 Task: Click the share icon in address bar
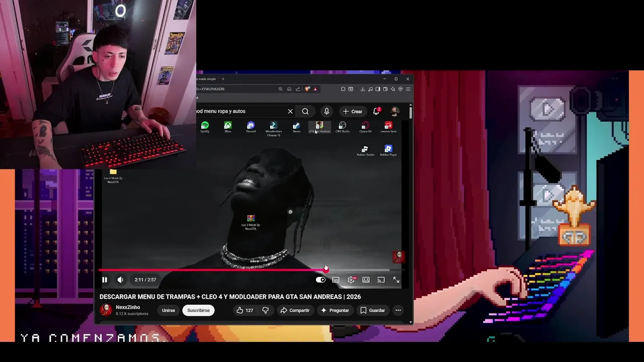coord(298,89)
